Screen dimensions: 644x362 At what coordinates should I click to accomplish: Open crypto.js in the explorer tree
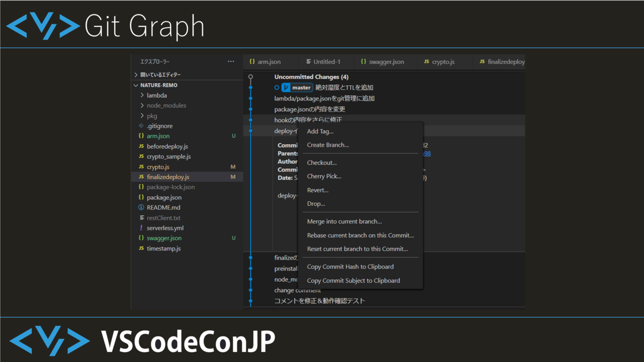pyautogui.click(x=158, y=167)
